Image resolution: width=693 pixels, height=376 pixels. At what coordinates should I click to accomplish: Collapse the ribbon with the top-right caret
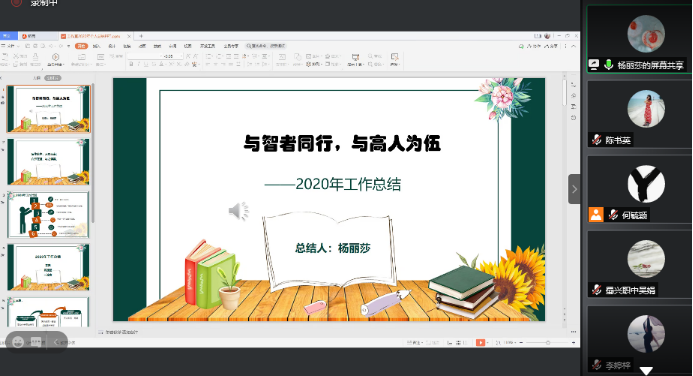click(x=574, y=46)
